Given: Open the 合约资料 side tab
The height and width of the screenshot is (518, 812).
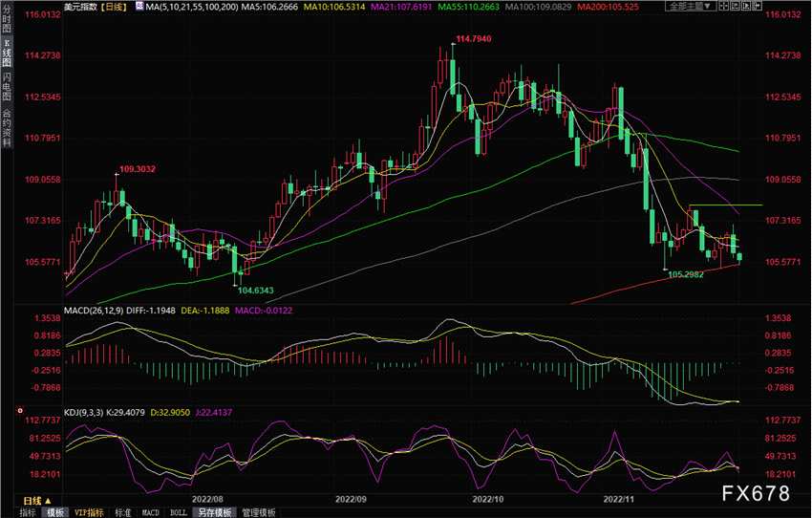Looking at the screenshot, I should 7,128.
